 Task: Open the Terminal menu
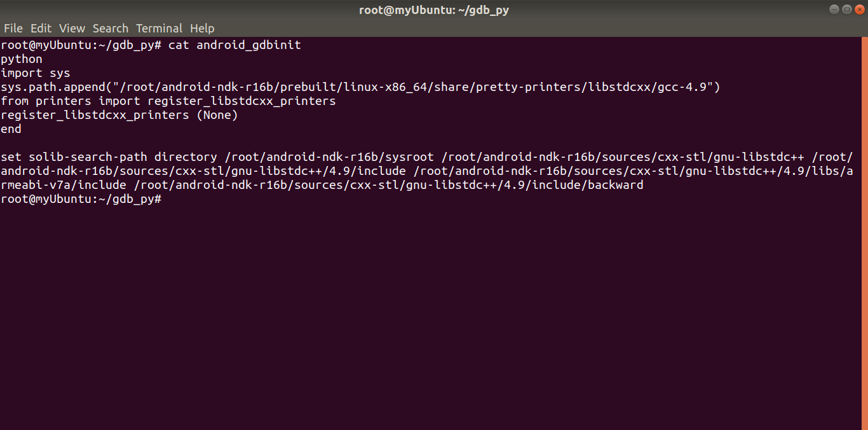[159, 29]
